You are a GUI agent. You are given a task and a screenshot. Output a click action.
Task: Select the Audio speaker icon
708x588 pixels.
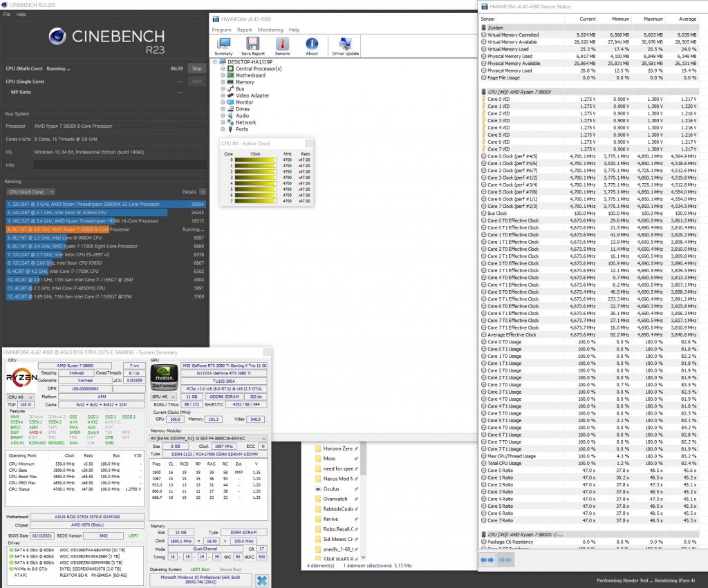[x=230, y=116]
